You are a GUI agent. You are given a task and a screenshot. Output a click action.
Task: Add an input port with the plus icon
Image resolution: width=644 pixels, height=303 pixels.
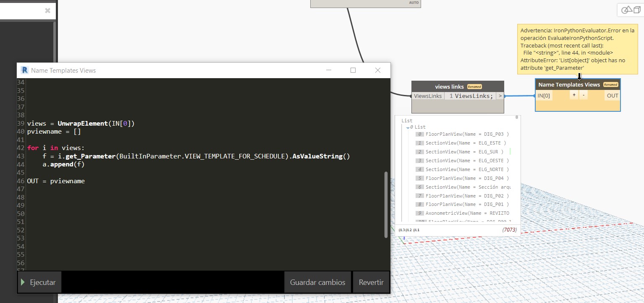click(x=573, y=95)
